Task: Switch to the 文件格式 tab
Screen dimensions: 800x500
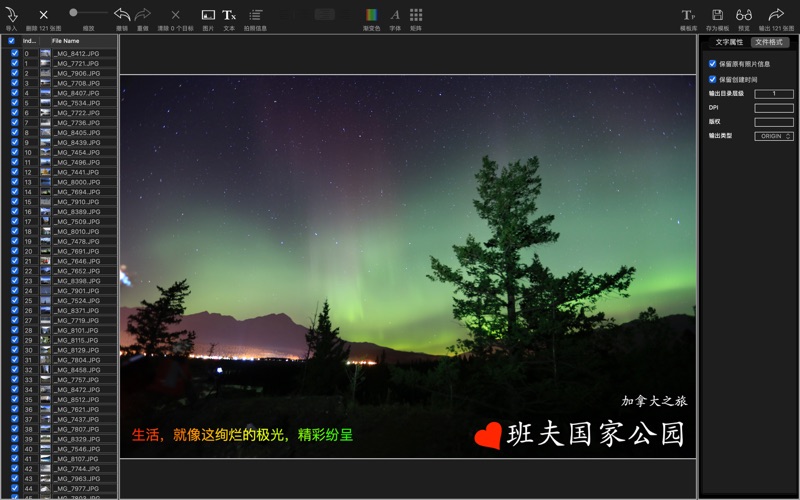Action: tap(769, 42)
